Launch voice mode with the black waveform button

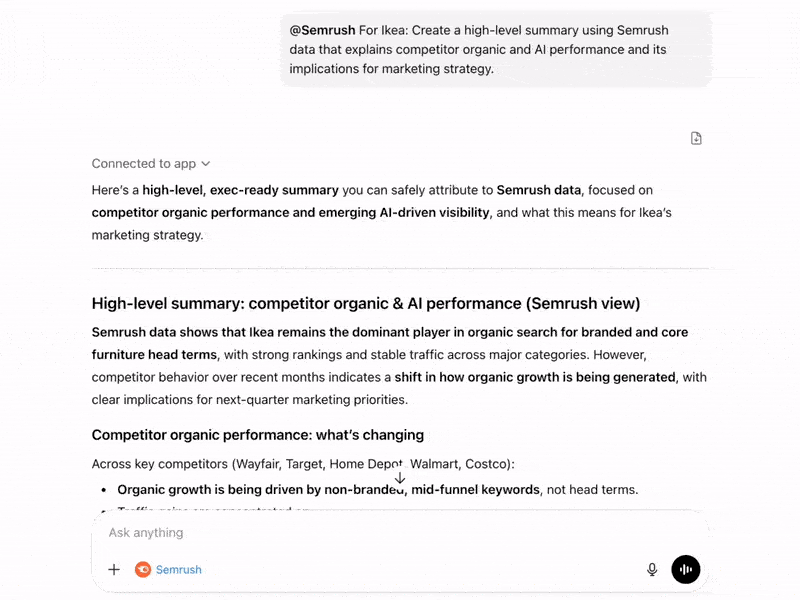coord(686,569)
